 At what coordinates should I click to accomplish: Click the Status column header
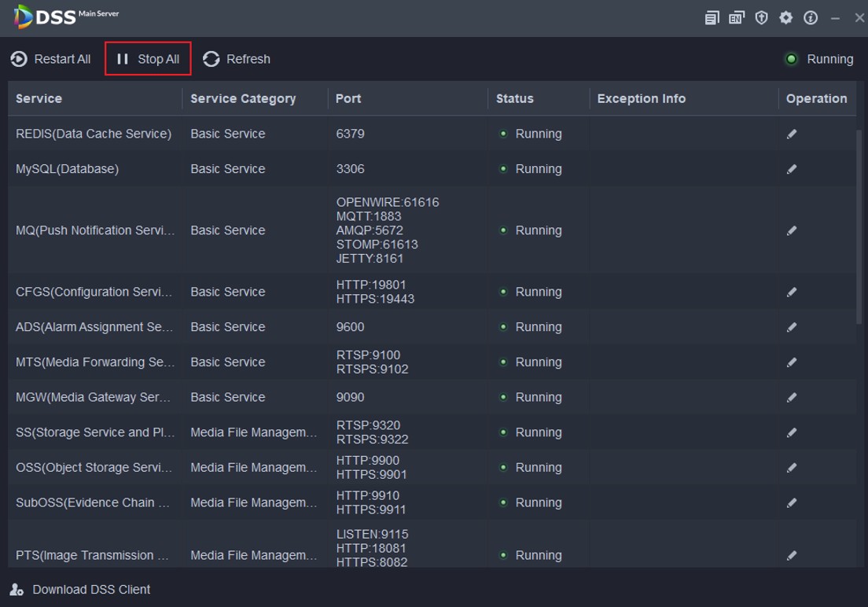click(x=515, y=99)
